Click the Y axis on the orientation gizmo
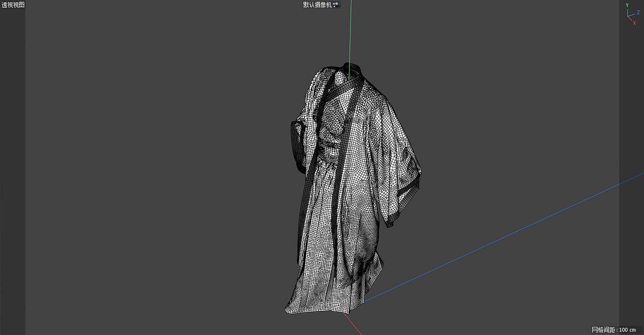 click(x=627, y=5)
